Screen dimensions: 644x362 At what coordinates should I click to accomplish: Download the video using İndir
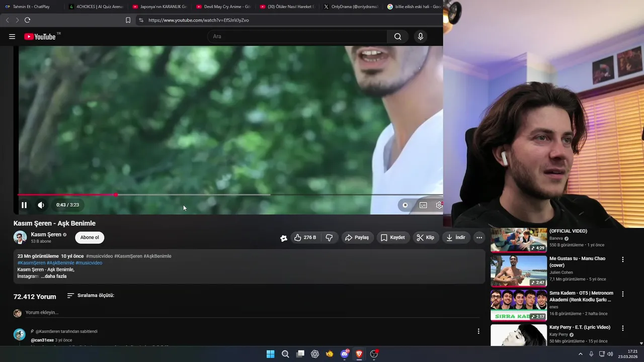coord(456,237)
